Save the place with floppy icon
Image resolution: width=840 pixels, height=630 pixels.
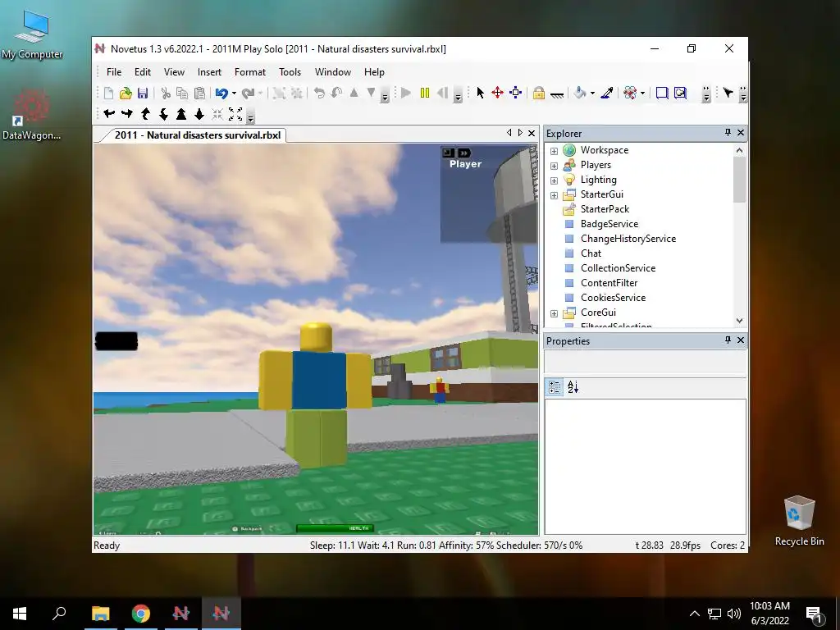(x=143, y=94)
